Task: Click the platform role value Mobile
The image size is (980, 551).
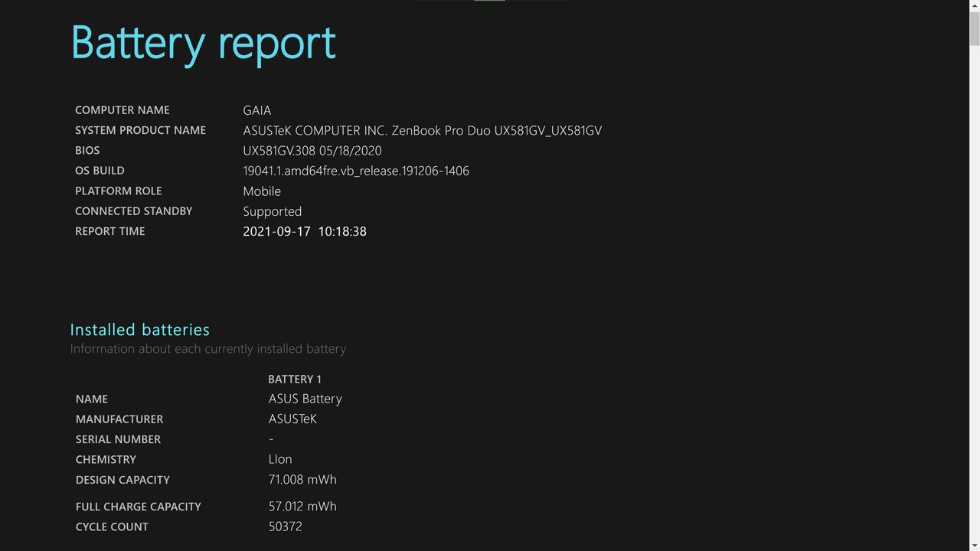Action: (261, 191)
